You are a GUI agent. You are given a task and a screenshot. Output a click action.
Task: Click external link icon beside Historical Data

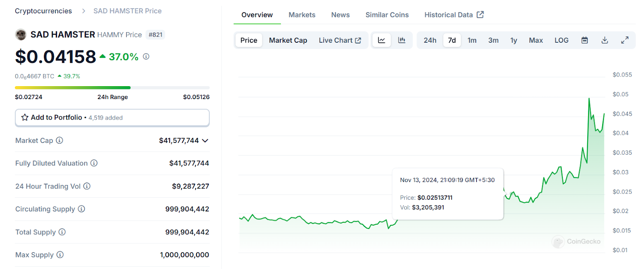point(480,14)
